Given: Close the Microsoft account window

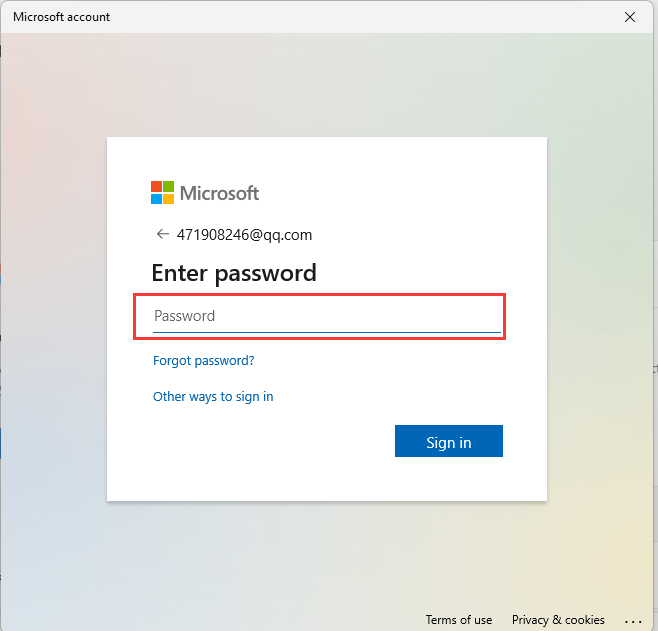Looking at the screenshot, I should pyautogui.click(x=629, y=17).
